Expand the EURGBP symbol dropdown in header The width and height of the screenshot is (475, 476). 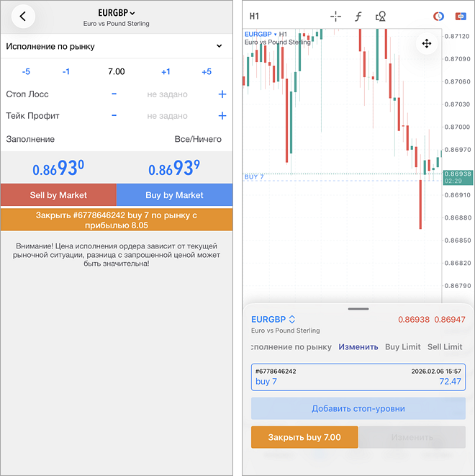click(x=117, y=13)
